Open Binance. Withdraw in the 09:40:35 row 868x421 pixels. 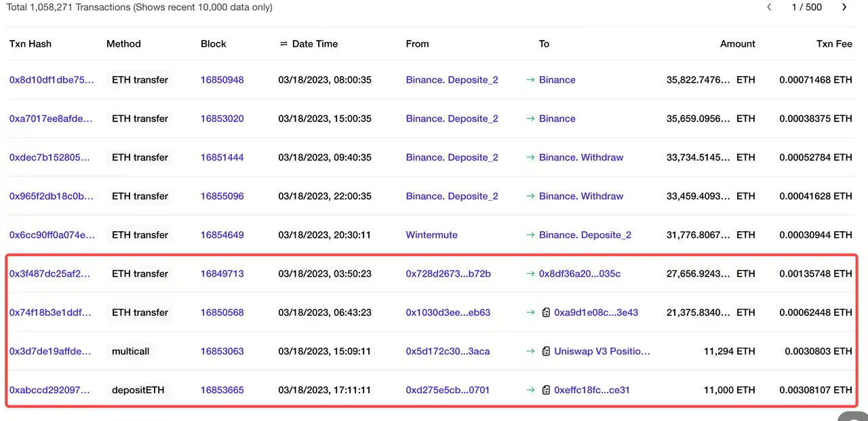pyautogui.click(x=581, y=157)
